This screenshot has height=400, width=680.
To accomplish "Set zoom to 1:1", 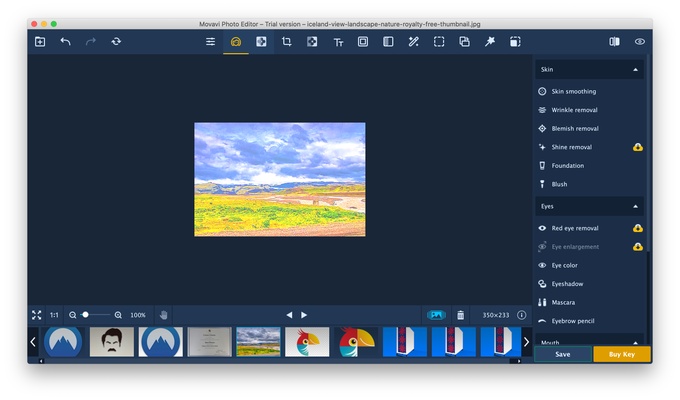I will coord(54,315).
